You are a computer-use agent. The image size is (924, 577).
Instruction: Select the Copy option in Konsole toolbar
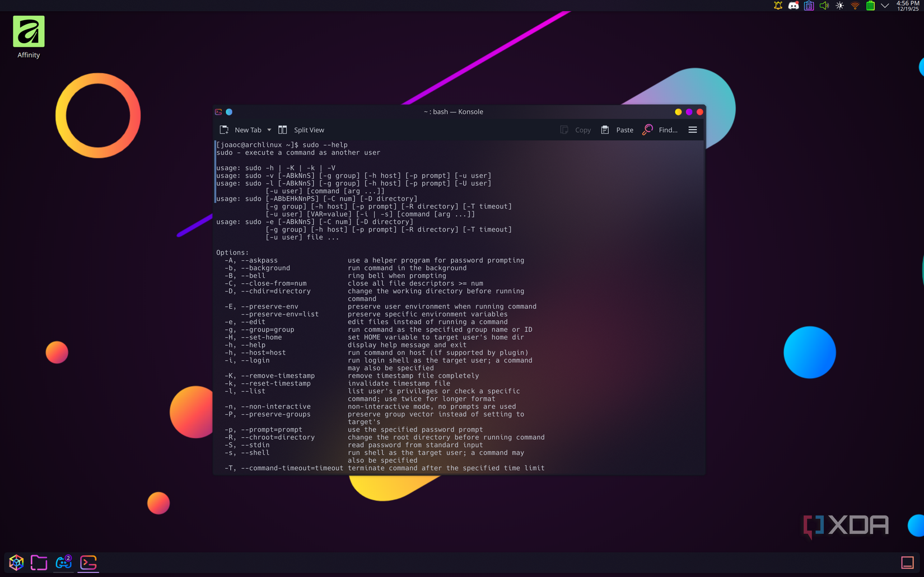[576, 129]
